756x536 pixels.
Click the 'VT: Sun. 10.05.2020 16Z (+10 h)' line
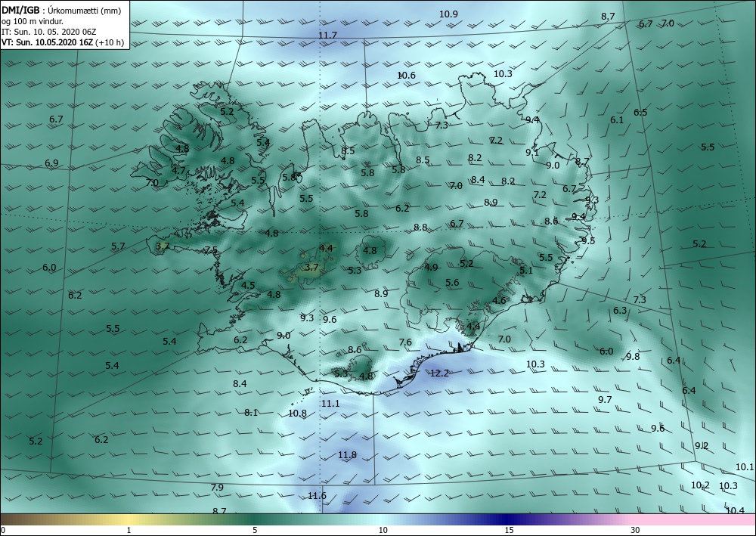62,42
